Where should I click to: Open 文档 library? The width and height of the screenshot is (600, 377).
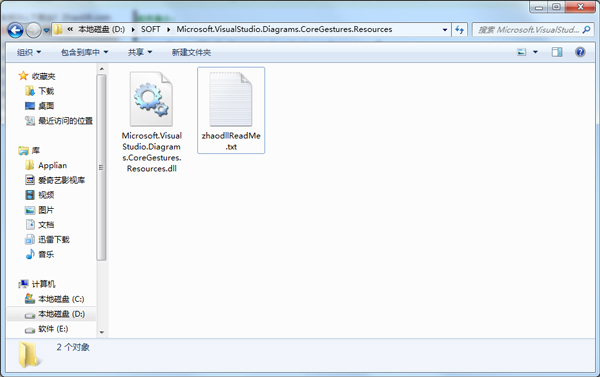(x=46, y=225)
